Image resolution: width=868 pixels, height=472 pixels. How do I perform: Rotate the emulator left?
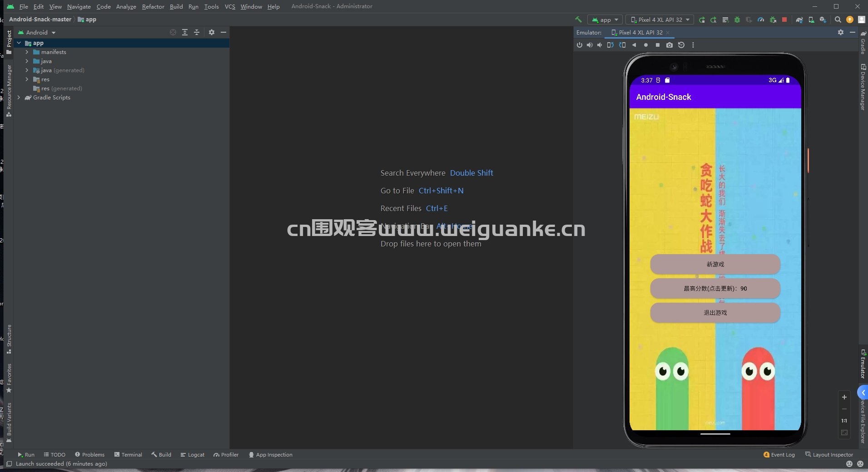(x=610, y=45)
